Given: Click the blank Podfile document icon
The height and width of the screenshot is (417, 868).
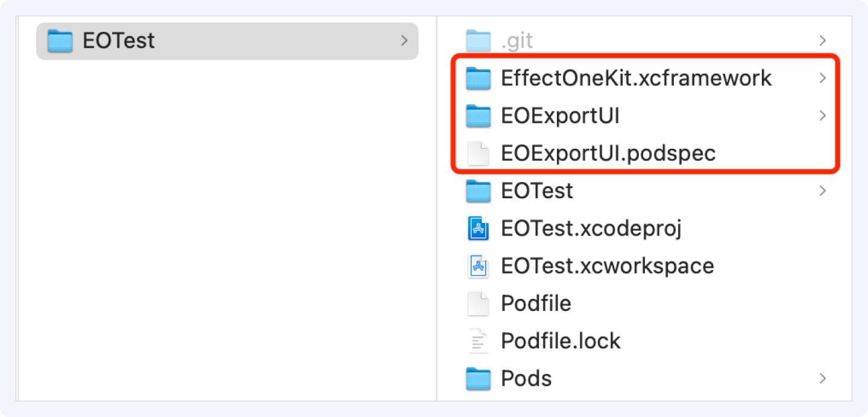Looking at the screenshot, I should pos(479,304).
